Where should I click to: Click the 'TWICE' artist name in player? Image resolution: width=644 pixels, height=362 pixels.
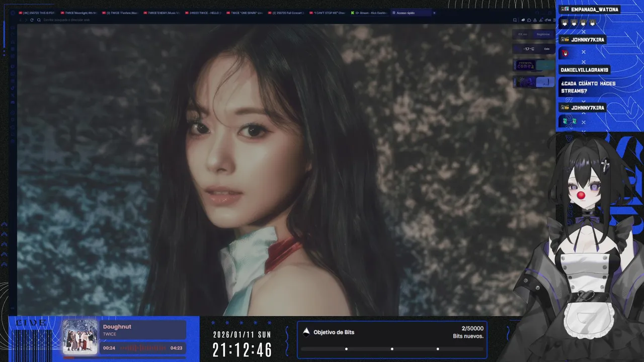pos(110,334)
